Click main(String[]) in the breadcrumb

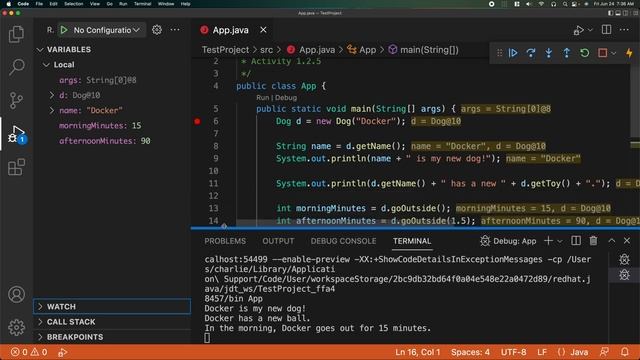click(429, 50)
